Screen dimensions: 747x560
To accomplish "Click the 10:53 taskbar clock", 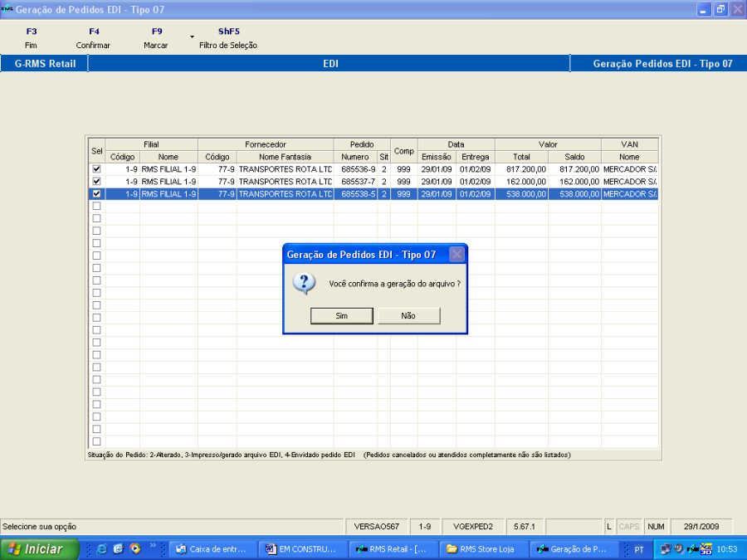I will pos(727,549).
